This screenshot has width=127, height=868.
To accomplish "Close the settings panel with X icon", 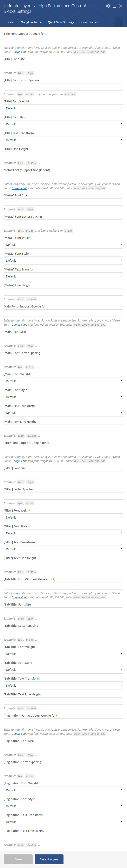I will 121,6.
